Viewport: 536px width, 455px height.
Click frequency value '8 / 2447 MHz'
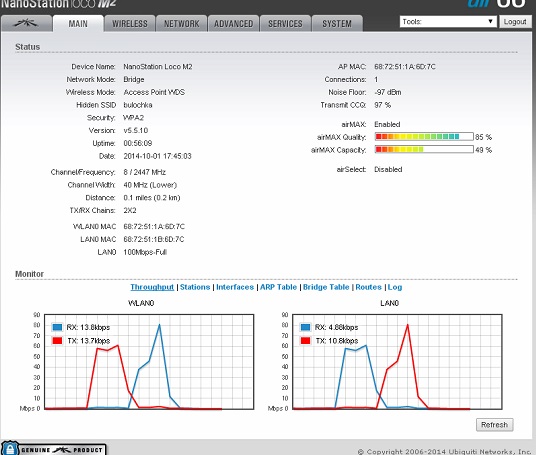point(145,172)
